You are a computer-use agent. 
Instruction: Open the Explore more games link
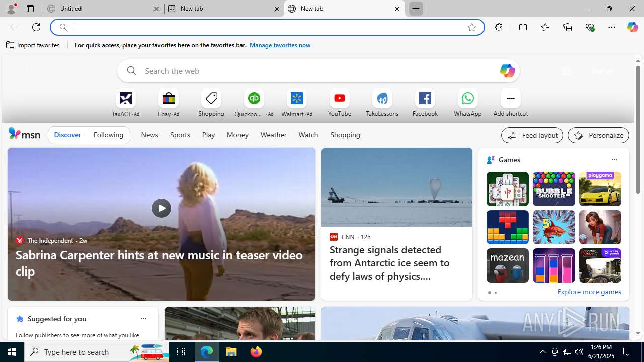589,292
